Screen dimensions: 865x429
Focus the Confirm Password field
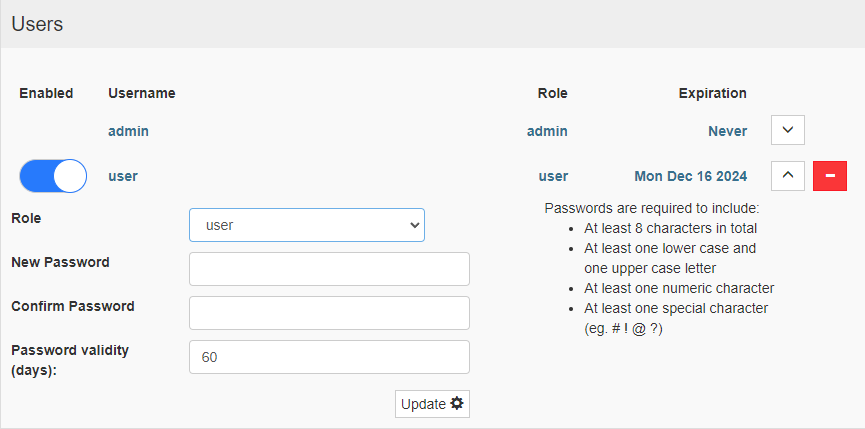point(329,313)
